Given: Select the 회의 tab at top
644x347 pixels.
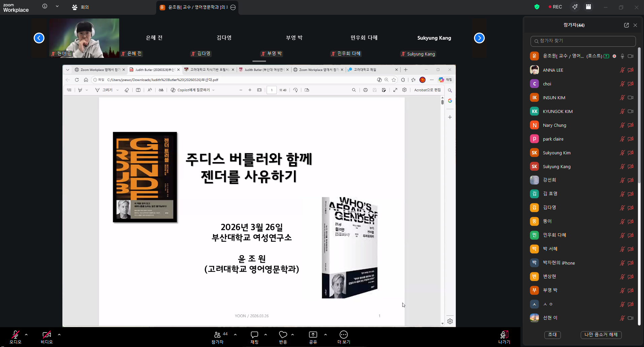Looking at the screenshot, I should tap(81, 7).
